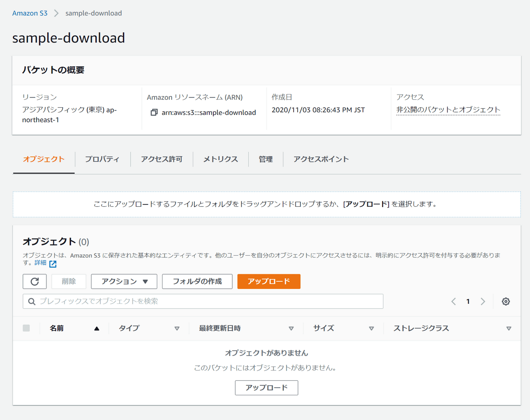Screen dimensions: 530x420
Task: Follow the Amazon S3 breadcrumb link
Action: 30,13
